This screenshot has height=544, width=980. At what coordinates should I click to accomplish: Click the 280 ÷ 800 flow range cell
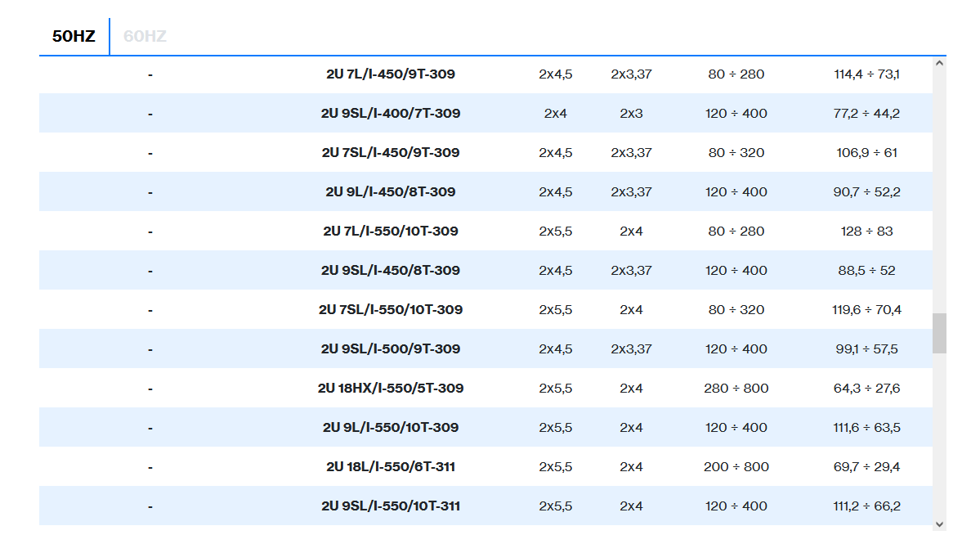(736, 389)
